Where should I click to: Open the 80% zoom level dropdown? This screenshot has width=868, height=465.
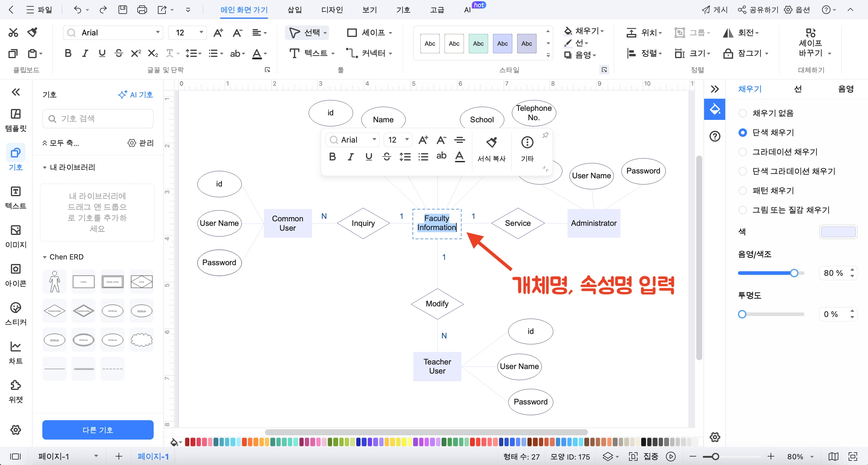812,457
